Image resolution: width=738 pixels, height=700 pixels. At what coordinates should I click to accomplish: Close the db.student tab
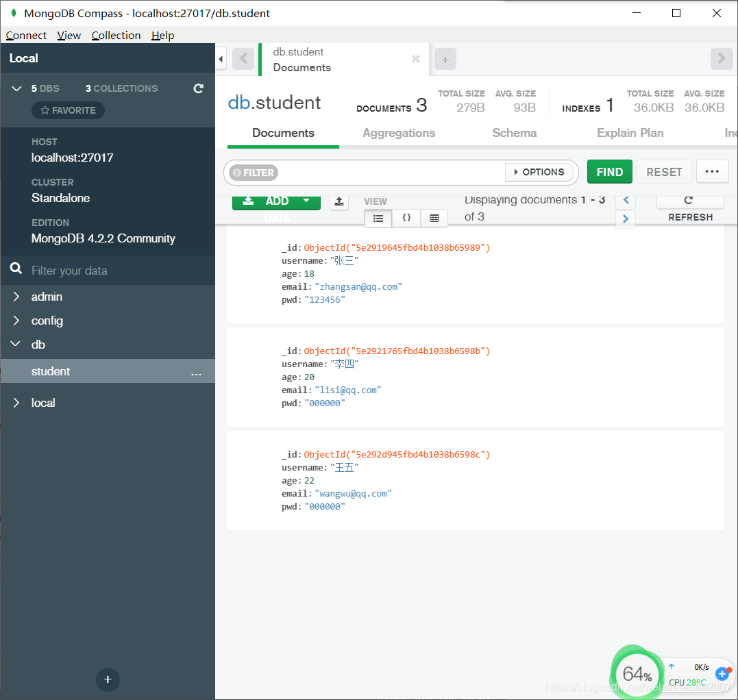click(x=415, y=59)
